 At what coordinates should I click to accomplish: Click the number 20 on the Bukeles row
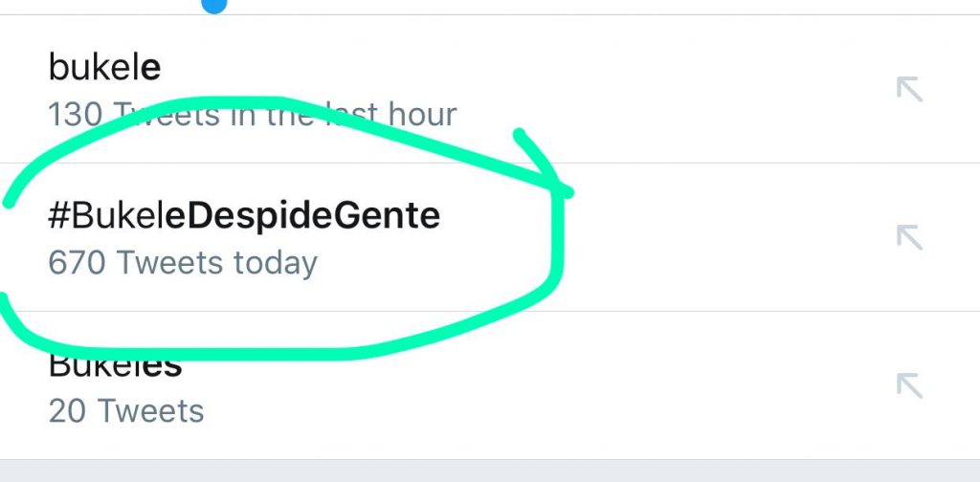pyautogui.click(x=67, y=411)
